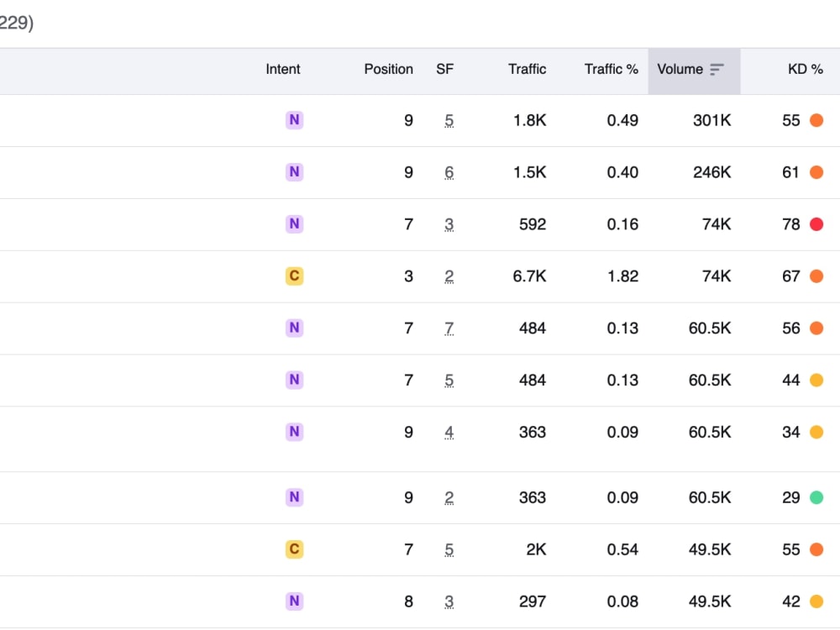
Task: Click the C intent badge in the 2K traffic row
Action: (x=294, y=549)
